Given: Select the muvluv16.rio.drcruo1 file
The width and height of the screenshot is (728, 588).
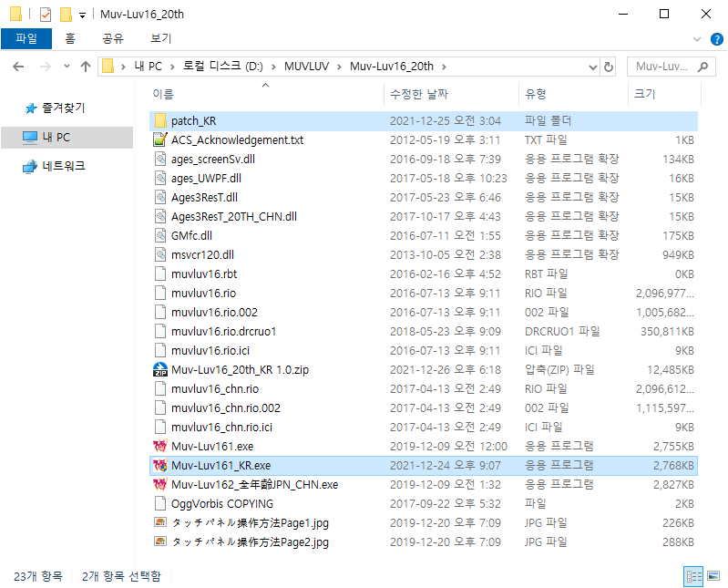Looking at the screenshot, I should [x=424, y=331].
